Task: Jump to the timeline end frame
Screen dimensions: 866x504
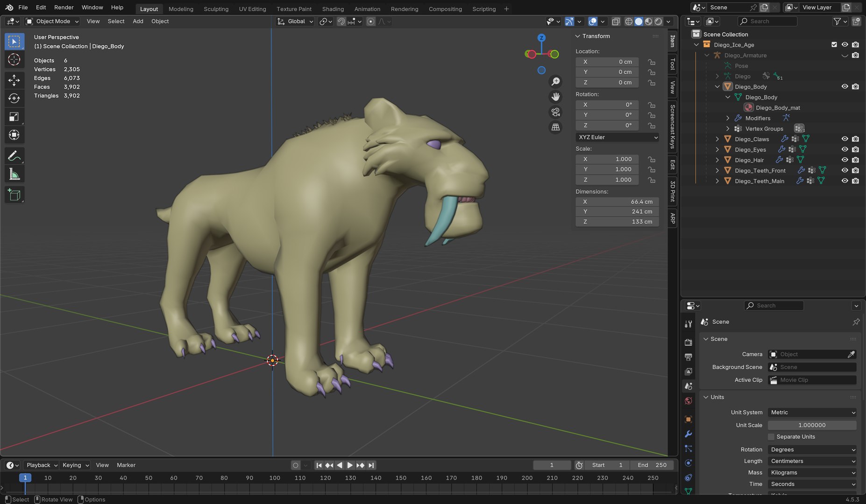Action: [x=371, y=465]
